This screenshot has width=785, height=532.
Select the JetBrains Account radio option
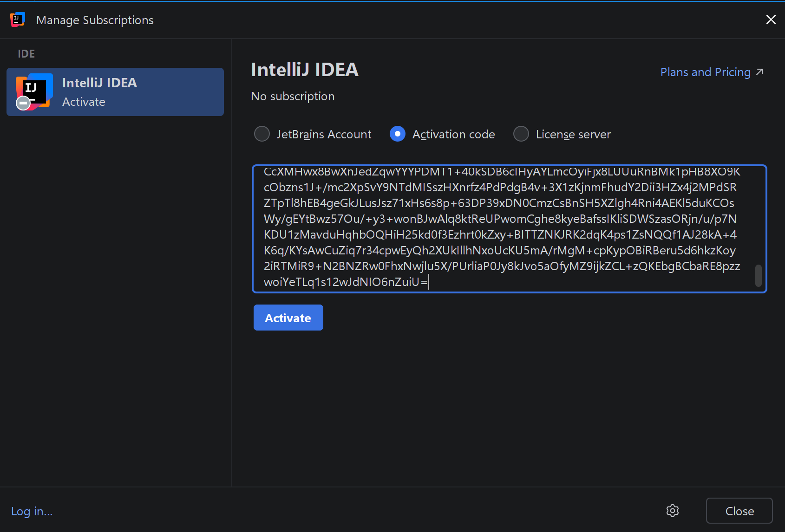(262, 134)
